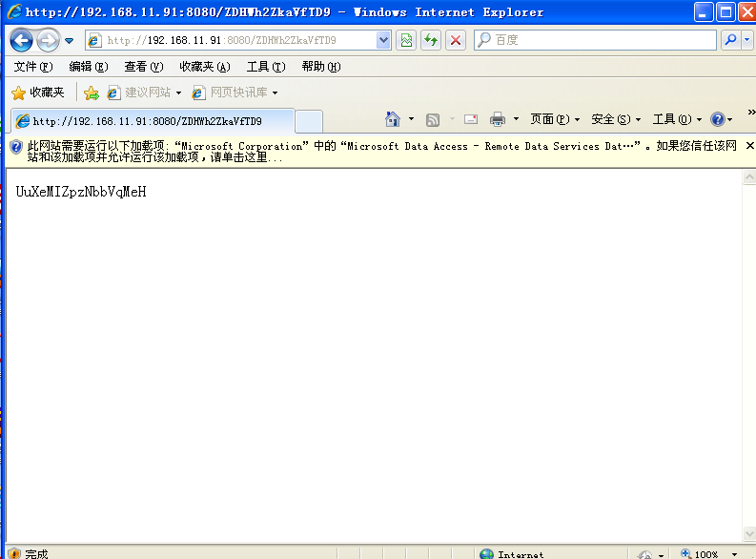Open the 文件(F) menu
Screen dimensions: 756x559
pos(33,67)
